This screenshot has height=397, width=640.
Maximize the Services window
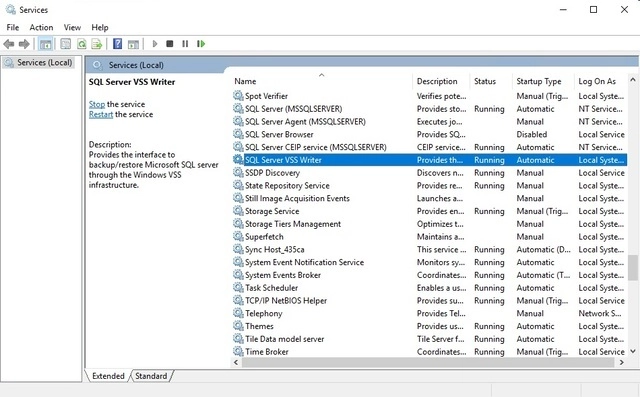(593, 9)
